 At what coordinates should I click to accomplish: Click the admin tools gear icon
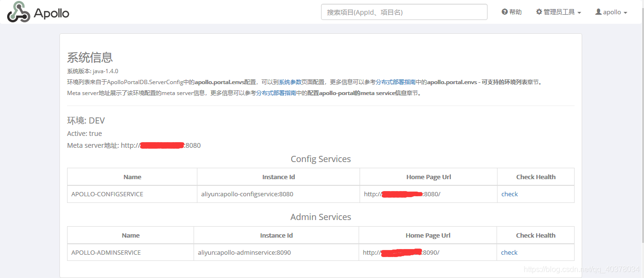tap(539, 12)
